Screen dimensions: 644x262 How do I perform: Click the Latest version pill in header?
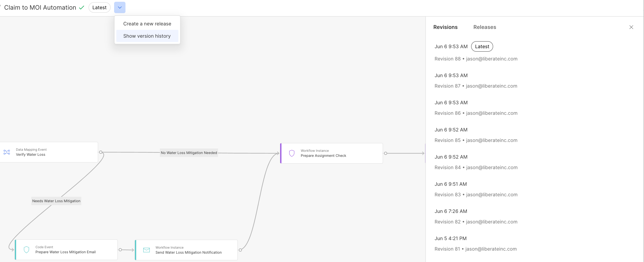coord(99,7)
